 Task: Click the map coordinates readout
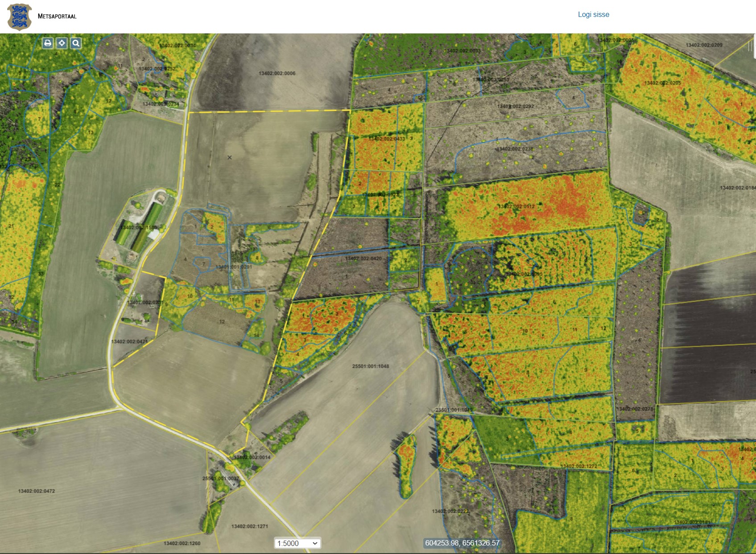click(462, 543)
